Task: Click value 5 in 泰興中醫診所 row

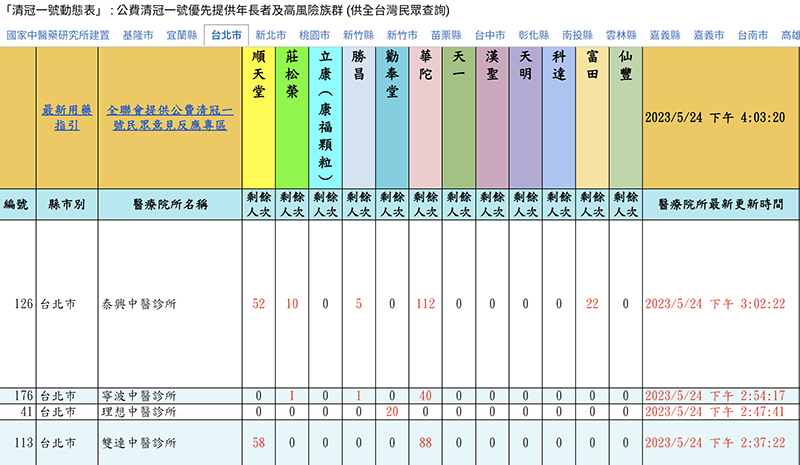Action: pos(359,304)
